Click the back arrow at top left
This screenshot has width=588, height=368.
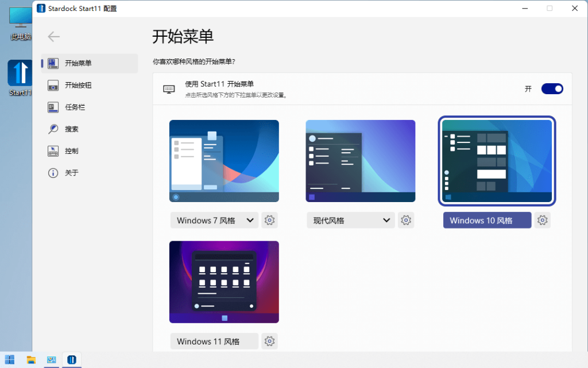(x=53, y=36)
